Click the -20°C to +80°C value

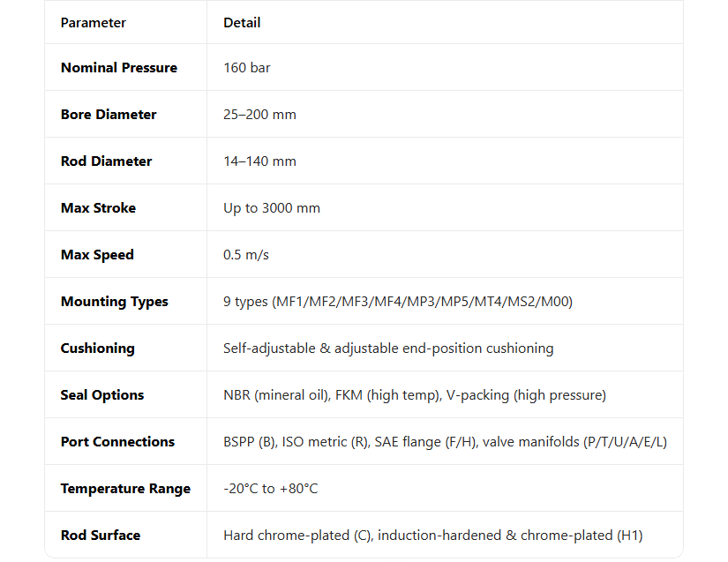pos(270,489)
